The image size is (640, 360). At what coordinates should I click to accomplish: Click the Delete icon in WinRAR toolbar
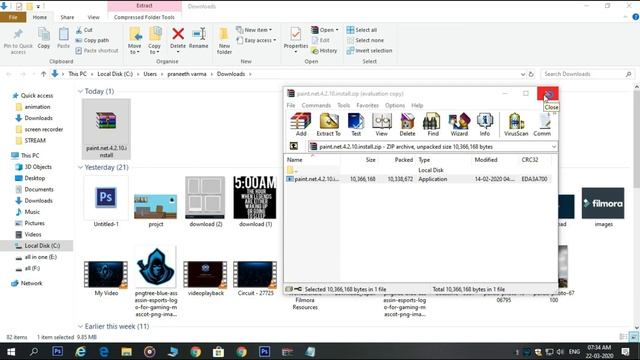407,125
